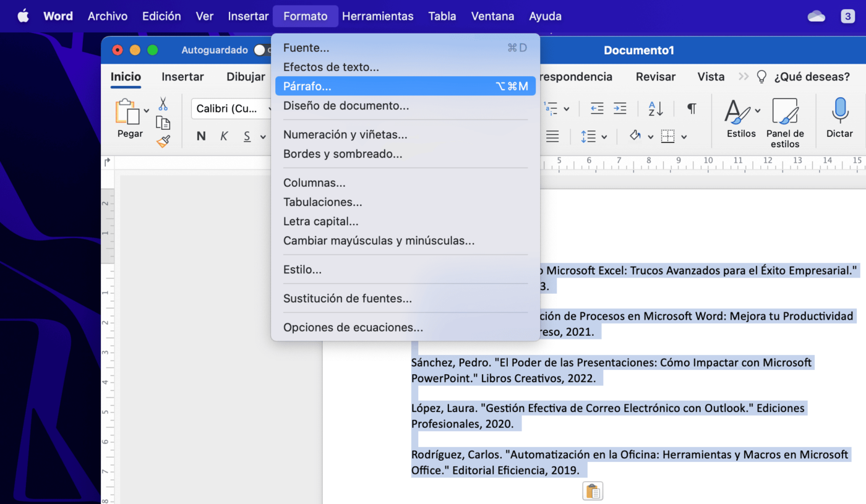Click the clipboard paste popup below text
The height and width of the screenshot is (504, 866).
click(x=593, y=490)
